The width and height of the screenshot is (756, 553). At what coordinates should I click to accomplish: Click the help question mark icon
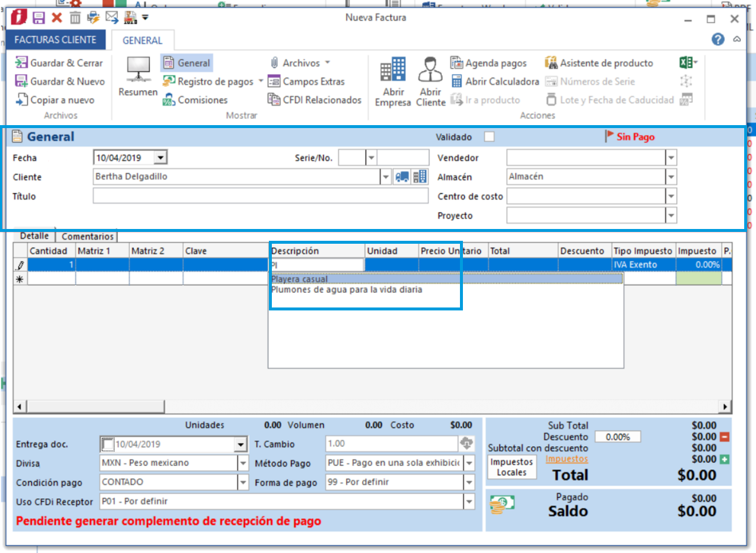pyautogui.click(x=718, y=40)
